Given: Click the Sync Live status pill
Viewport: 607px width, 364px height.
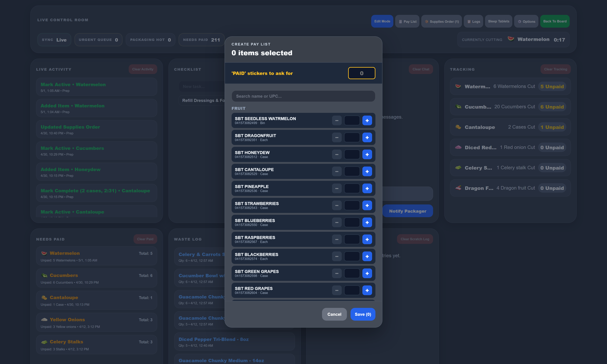Looking at the screenshot, I should pyautogui.click(x=54, y=40).
